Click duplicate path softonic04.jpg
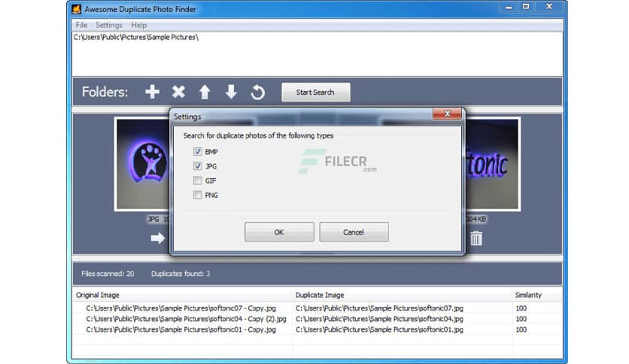629x364 pixels. pos(379,319)
